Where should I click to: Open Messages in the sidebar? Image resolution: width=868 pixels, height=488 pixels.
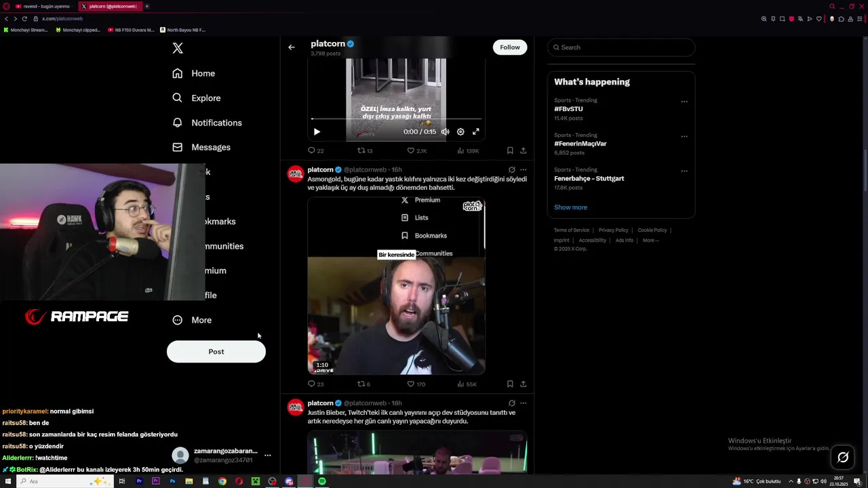[x=201, y=147]
